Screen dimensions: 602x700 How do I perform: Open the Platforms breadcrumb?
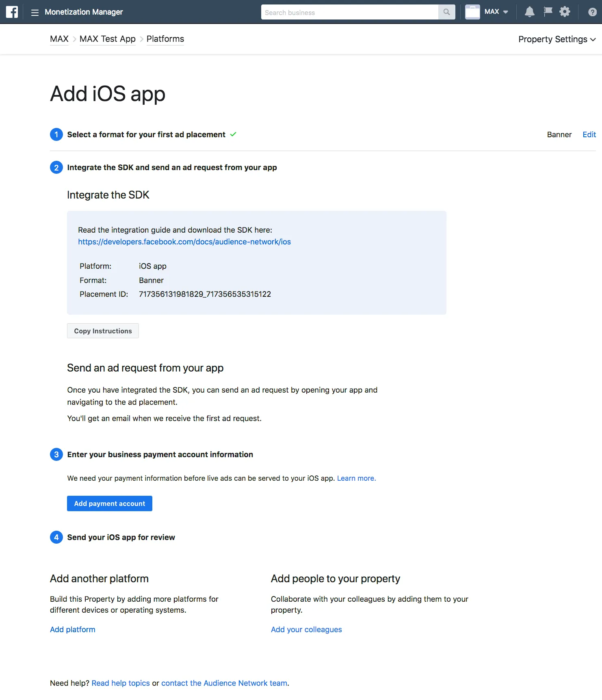165,39
